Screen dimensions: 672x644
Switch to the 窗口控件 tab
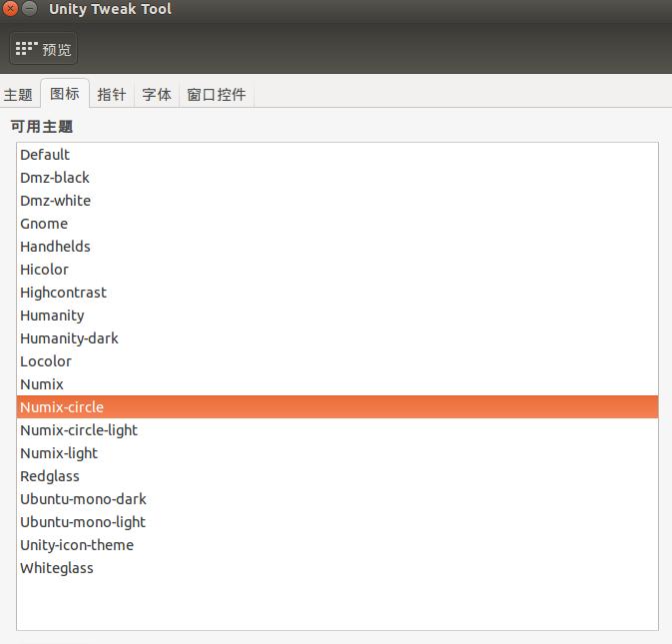coord(217,94)
